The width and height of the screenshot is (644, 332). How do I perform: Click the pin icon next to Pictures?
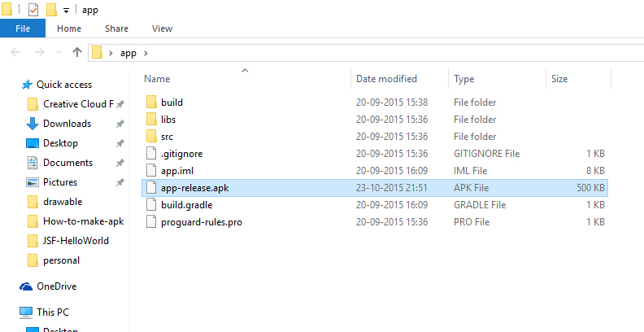click(x=120, y=182)
